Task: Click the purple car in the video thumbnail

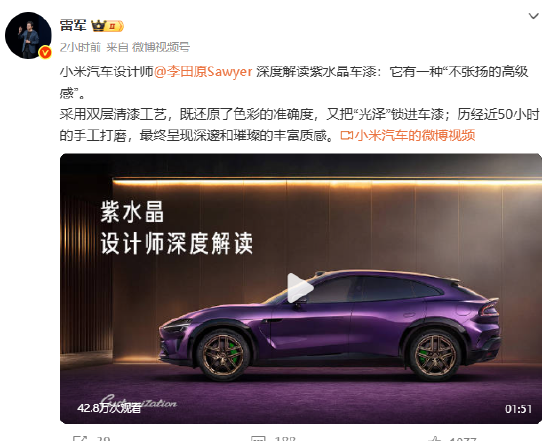Action: pos(330,325)
